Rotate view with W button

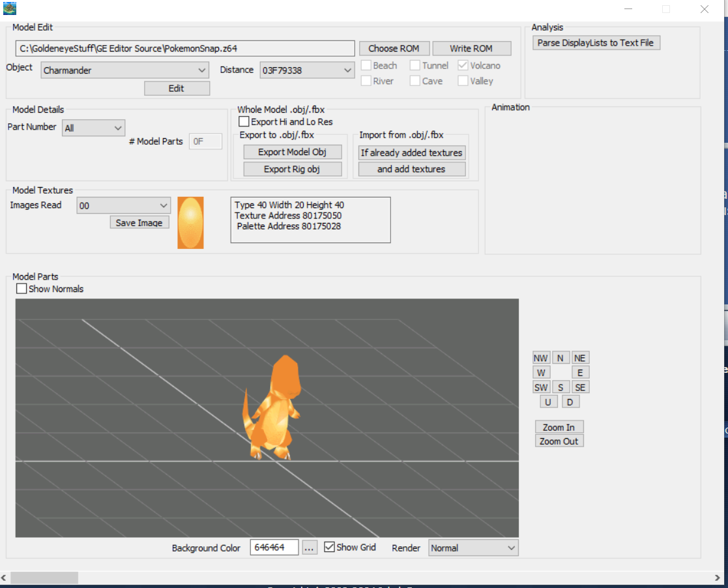tap(541, 372)
